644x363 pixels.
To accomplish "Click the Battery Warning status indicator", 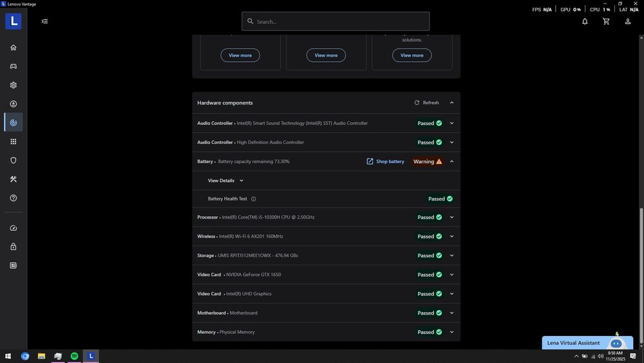I will coord(428,162).
